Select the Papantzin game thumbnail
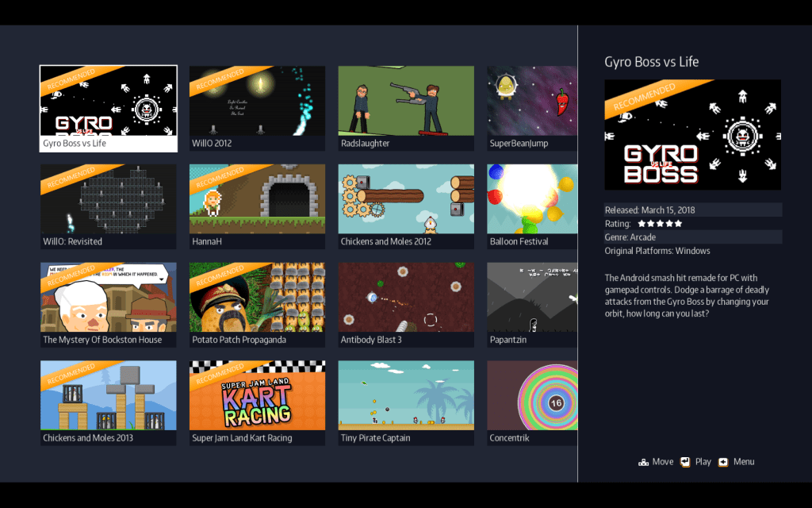The image size is (812, 508). click(532, 305)
